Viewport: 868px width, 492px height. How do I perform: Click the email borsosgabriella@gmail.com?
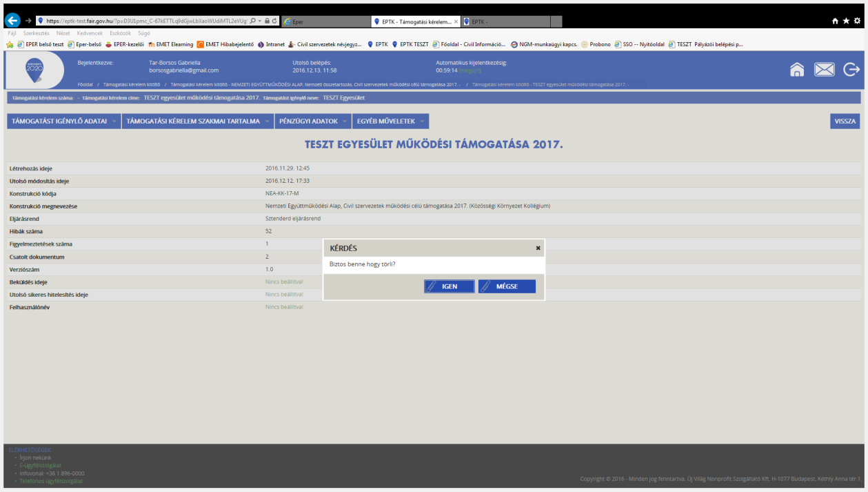coord(183,70)
